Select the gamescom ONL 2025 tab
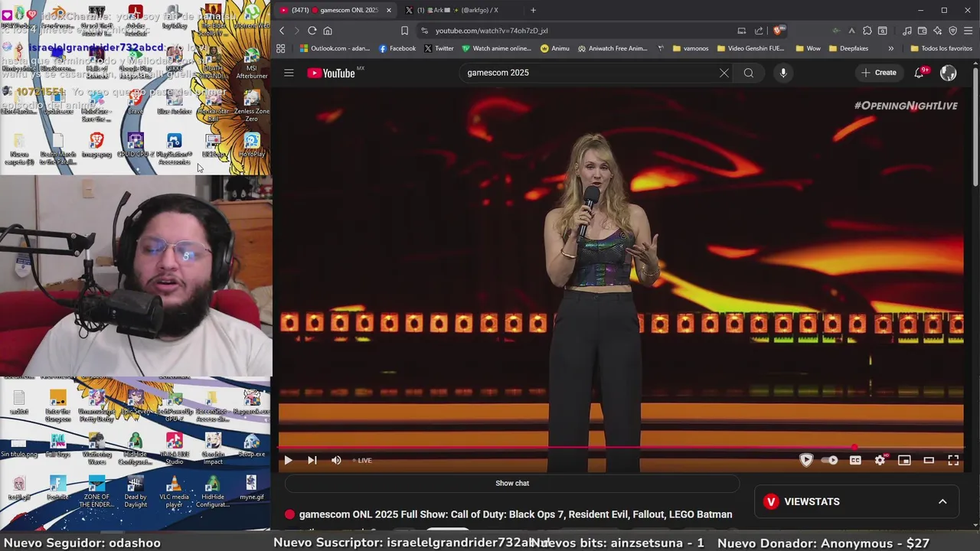The width and height of the screenshot is (980, 551). tap(335, 10)
